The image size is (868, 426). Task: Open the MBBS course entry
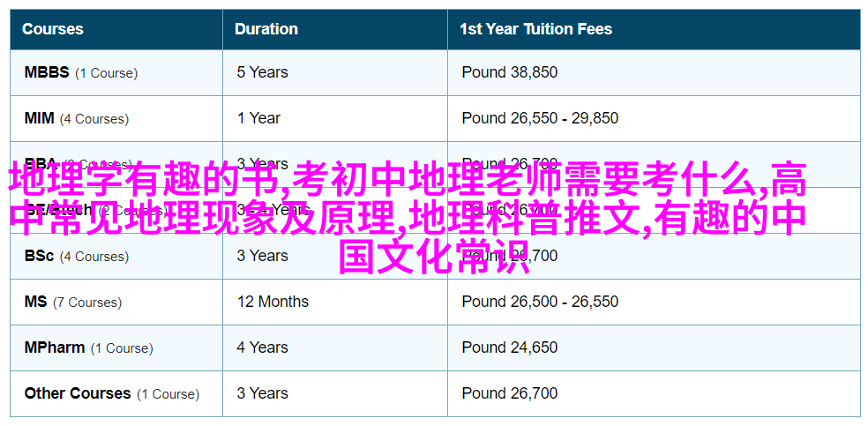[81, 72]
